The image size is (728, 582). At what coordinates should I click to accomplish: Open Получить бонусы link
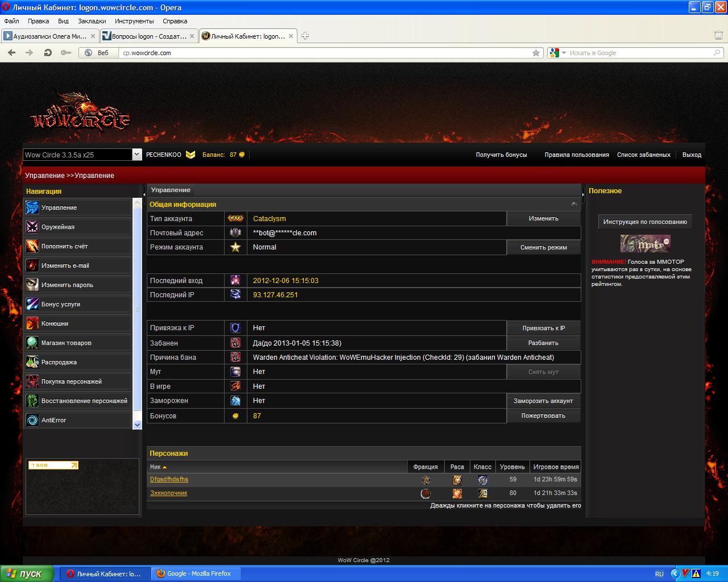click(x=501, y=155)
